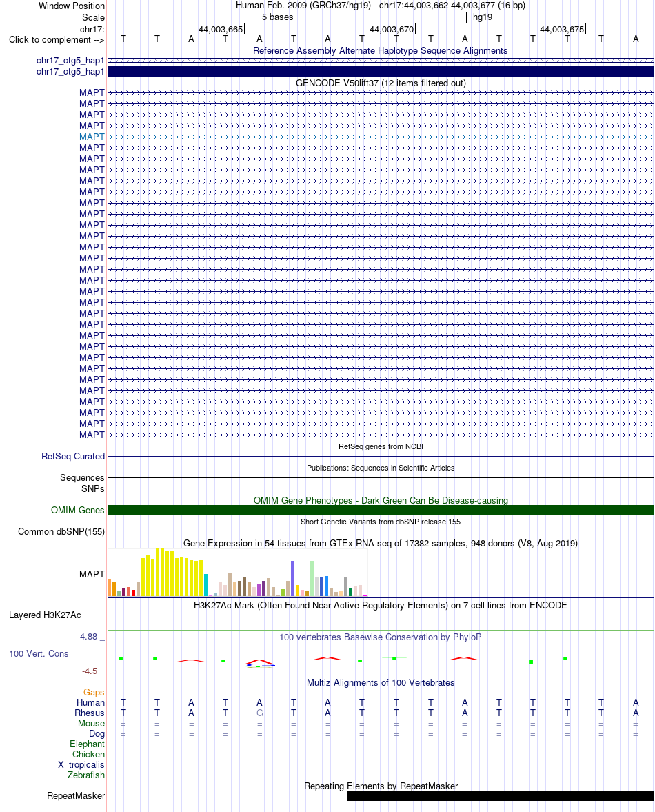Open the OMIM Gene Phenotypes track title

pos(381,500)
